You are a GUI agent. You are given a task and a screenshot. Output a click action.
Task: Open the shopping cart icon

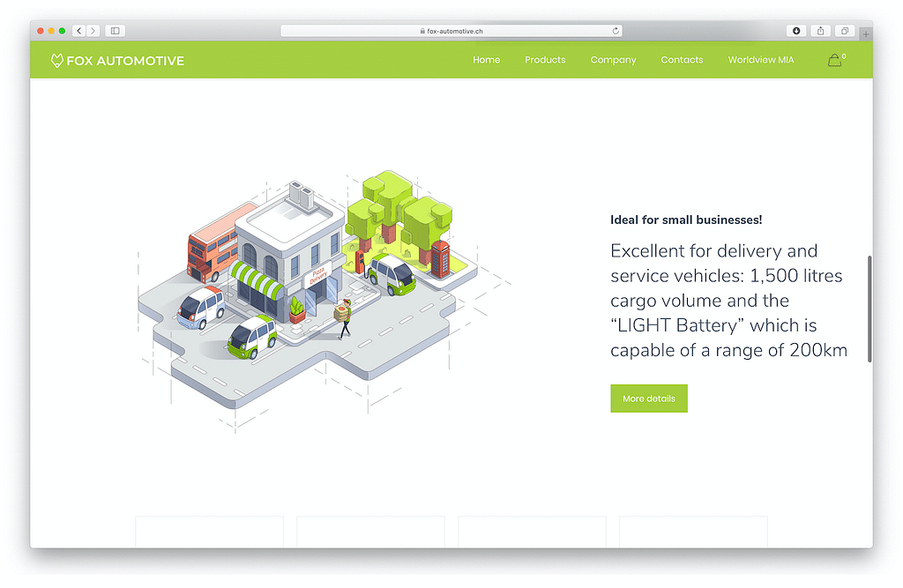pos(834,60)
